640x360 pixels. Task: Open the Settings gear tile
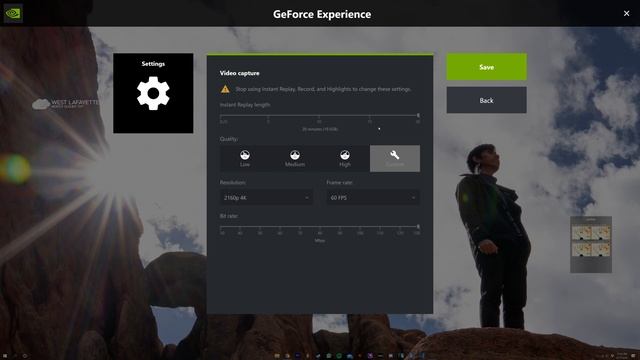pos(153,93)
